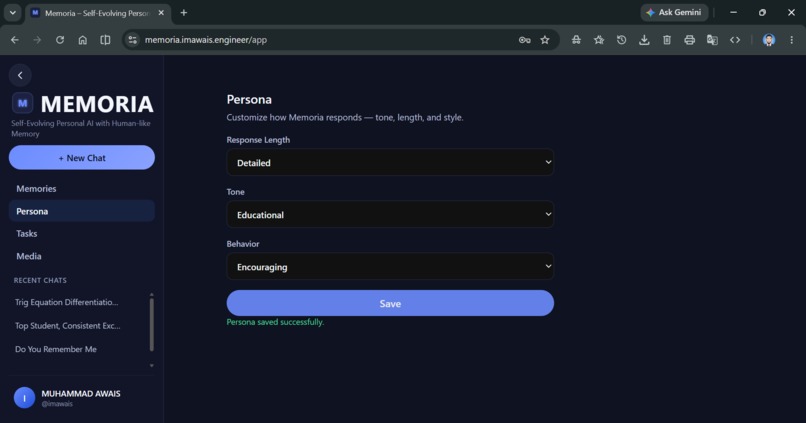806x423 pixels.
Task: Restore down the browser window
Action: coord(762,12)
